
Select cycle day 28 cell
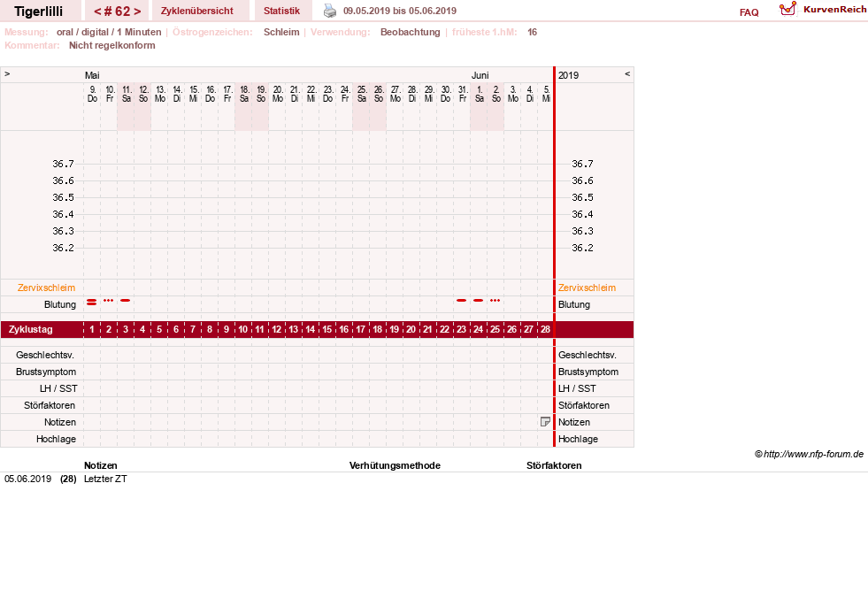tap(545, 329)
